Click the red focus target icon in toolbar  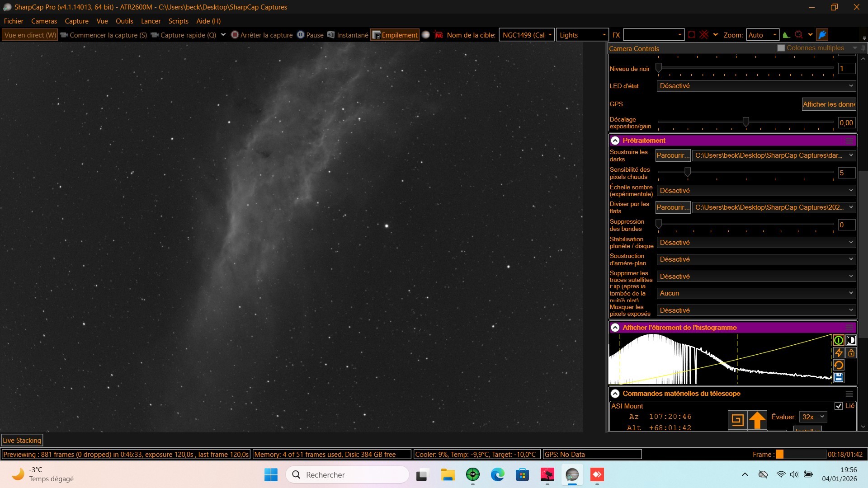799,35
